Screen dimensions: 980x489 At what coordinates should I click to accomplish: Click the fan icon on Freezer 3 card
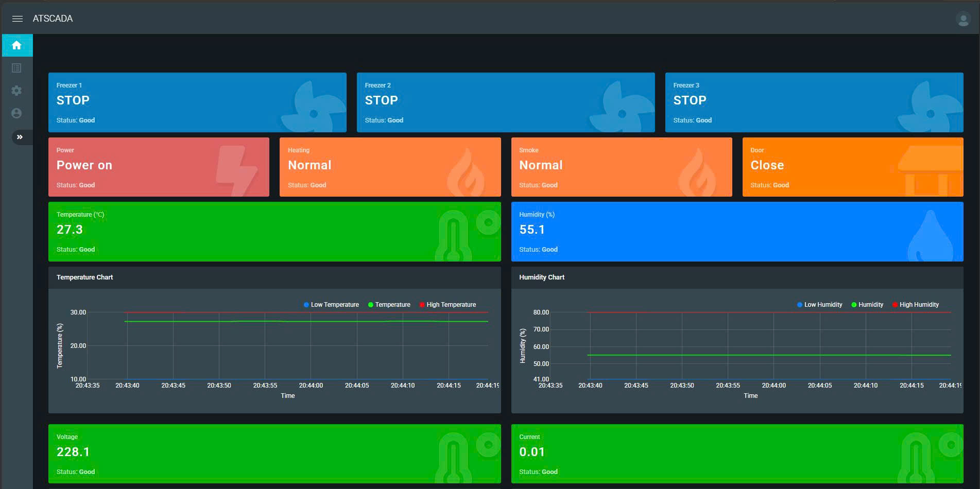930,107
